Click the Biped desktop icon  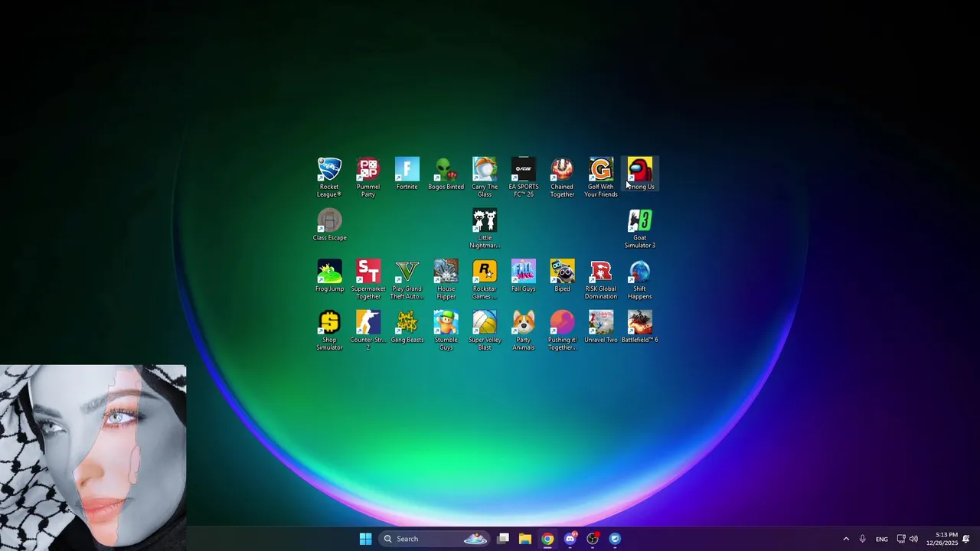click(x=562, y=276)
